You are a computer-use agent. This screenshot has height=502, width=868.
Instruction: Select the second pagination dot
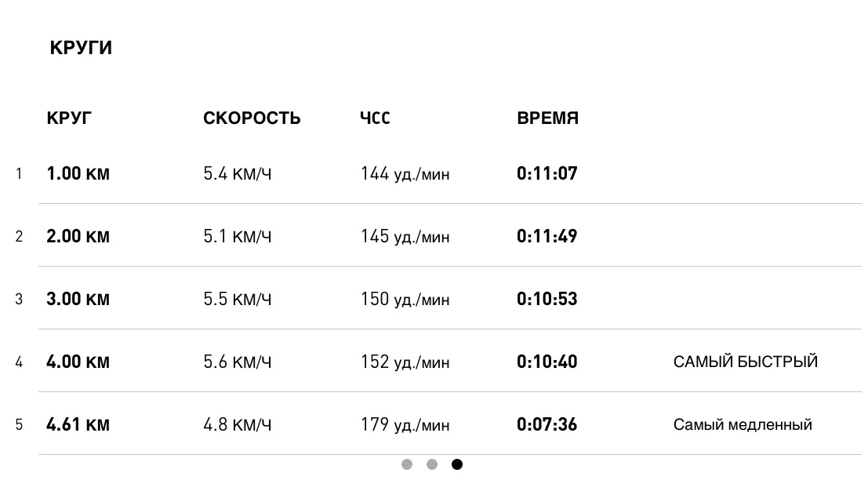tap(432, 464)
